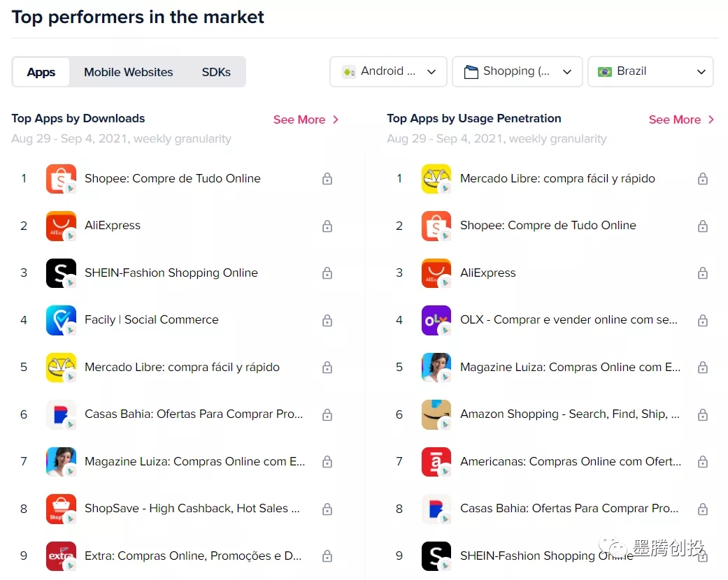Open the Android platform dropdown
The image size is (728, 580).
[x=388, y=71]
